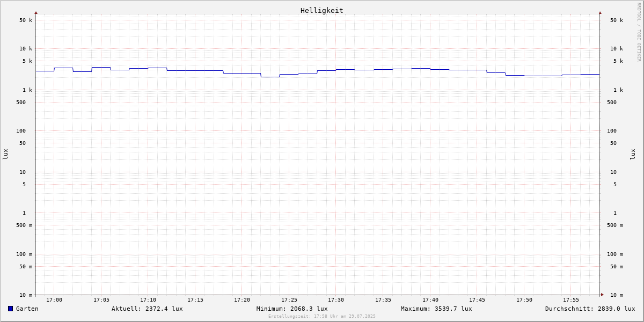The width and height of the screenshot is (644, 322).
Task: Click the "Minimum: 2068.3 lux" value
Action: 292,309
